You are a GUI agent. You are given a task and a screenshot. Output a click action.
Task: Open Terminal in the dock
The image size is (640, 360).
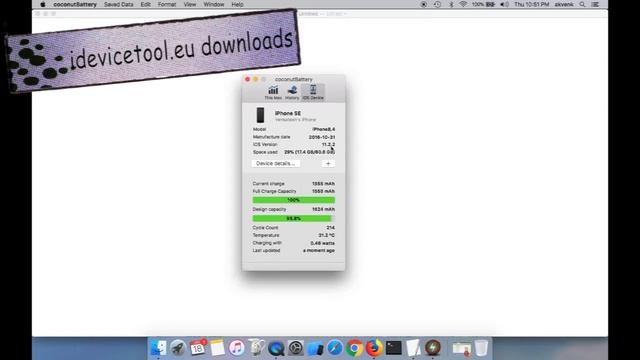[393, 348]
